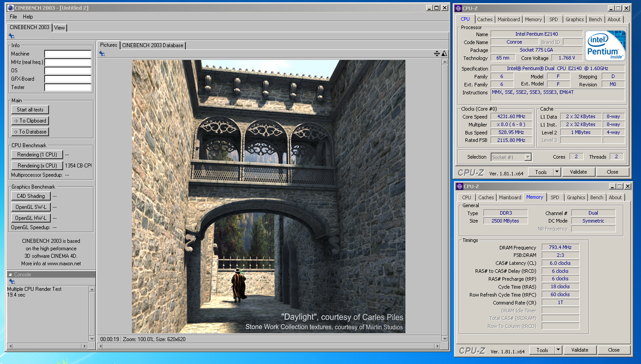Run Rendering (x CPU) benchmark
641x364 pixels.
37,166
